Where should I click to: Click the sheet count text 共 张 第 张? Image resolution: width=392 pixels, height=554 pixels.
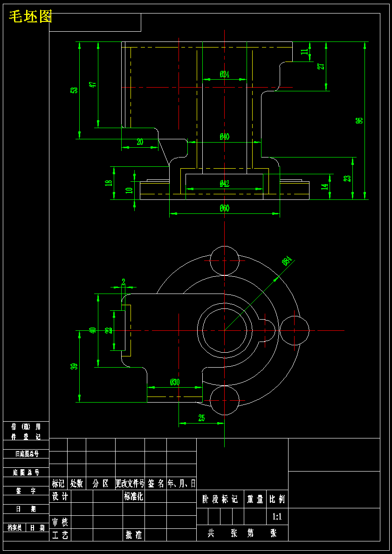(242, 533)
